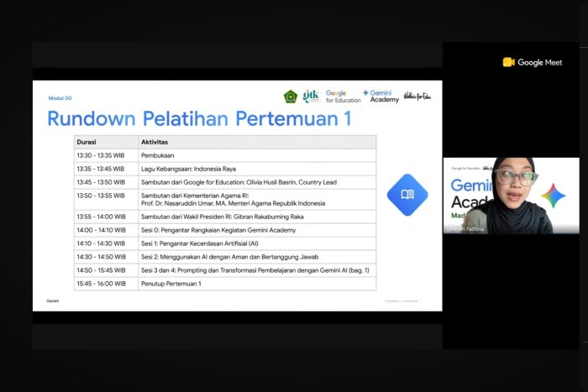Click the GTK logo in slide header
Viewport: 588px width, 392px height.
point(312,96)
